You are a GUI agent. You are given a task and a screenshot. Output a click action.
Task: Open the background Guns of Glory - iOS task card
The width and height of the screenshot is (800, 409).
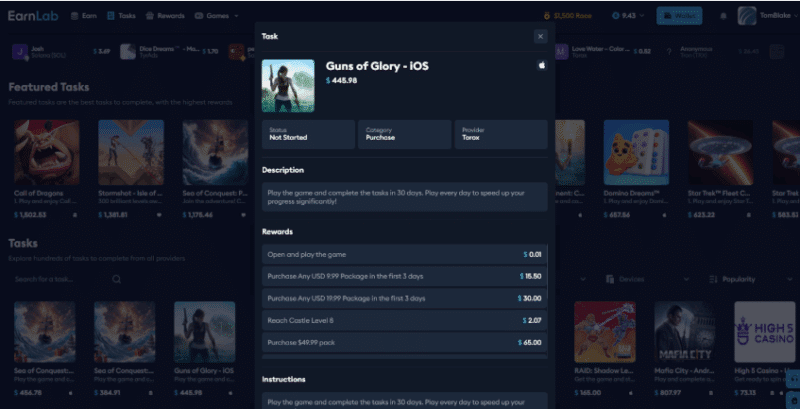[x=205, y=349]
